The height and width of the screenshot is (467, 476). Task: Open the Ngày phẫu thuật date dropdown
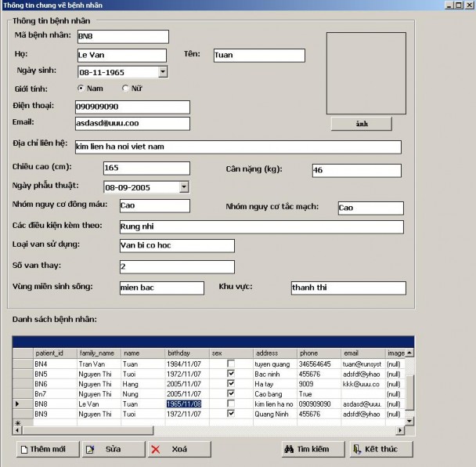tap(184, 187)
